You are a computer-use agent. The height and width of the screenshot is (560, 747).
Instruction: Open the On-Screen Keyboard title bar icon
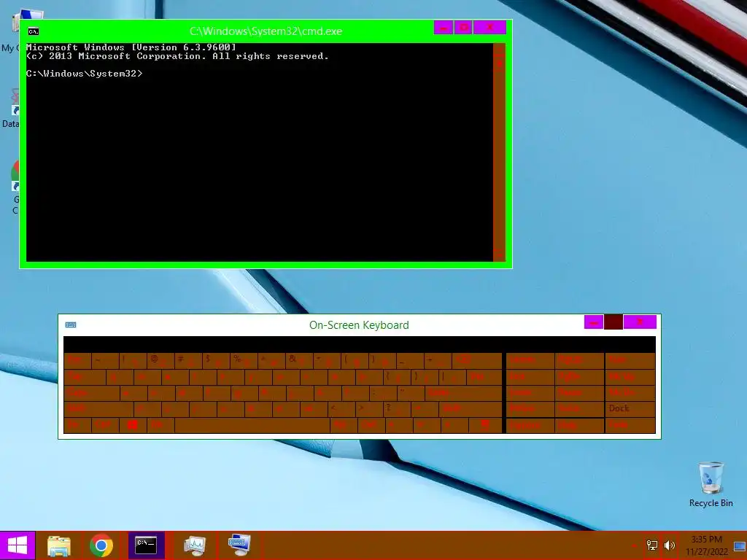coord(71,324)
